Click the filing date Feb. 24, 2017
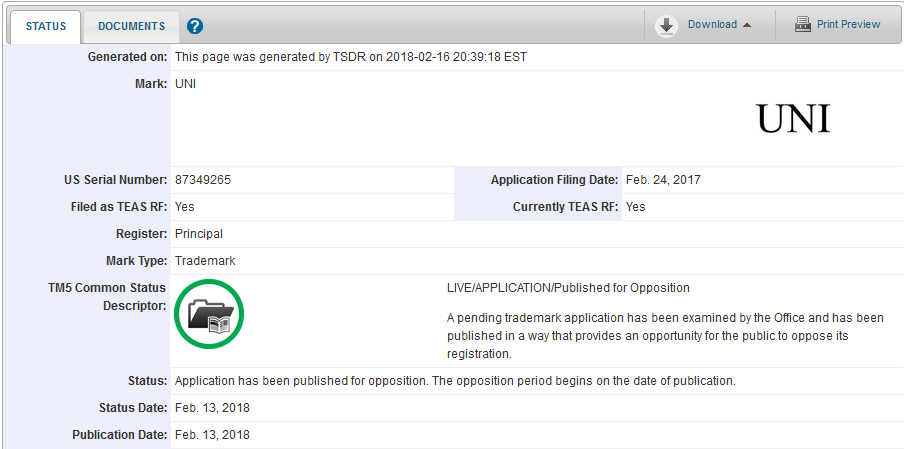 (x=663, y=180)
